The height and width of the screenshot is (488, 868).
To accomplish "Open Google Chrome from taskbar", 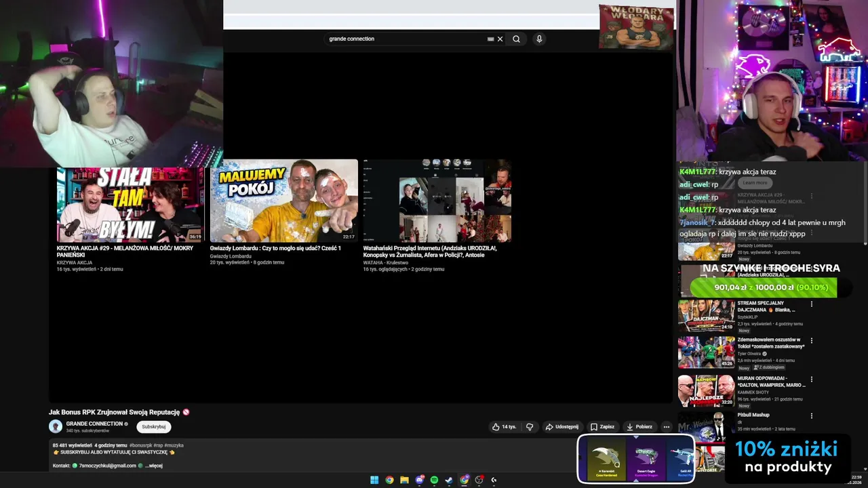I will [x=389, y=480].
